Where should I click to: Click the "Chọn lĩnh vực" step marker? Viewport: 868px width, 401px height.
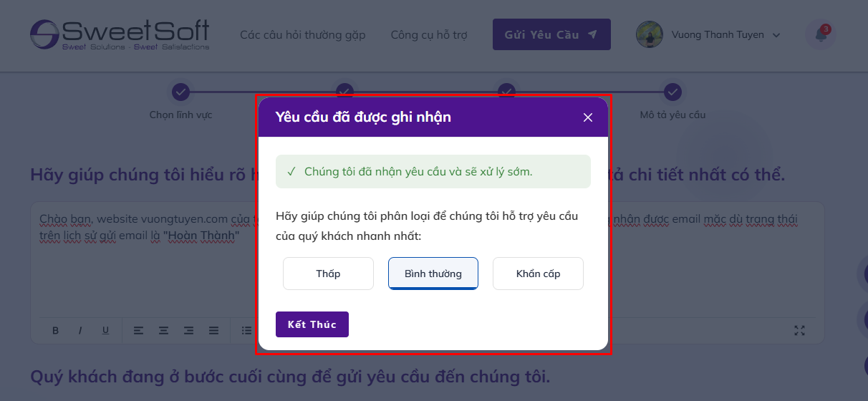pos(180,92)
